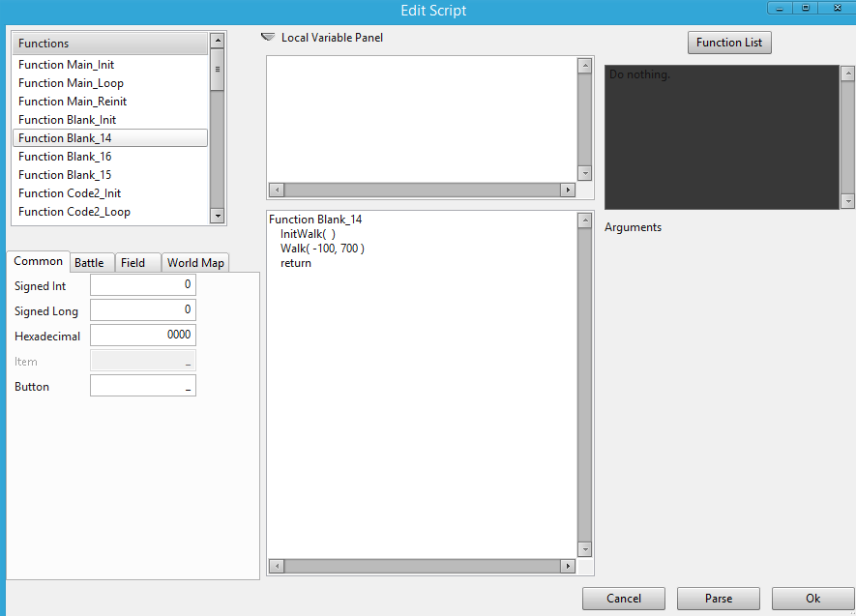856x616 pixels.
Task: Open the Button selection field
Action: pos(143,385)
